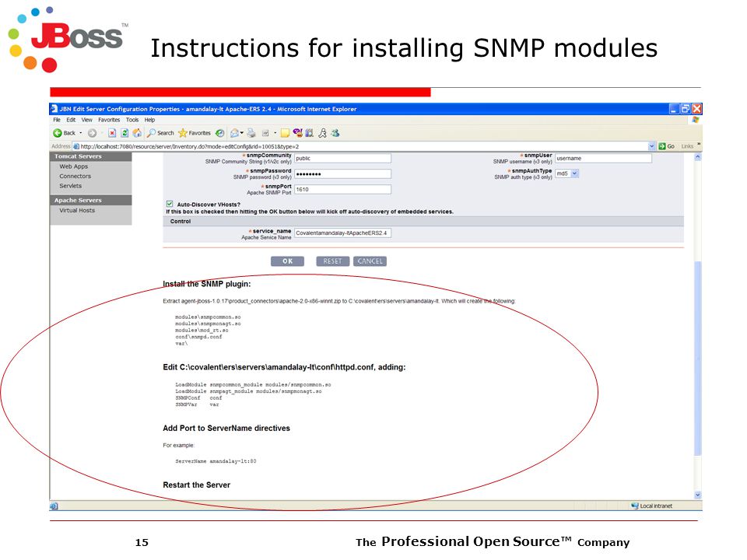Open Servlets in sidebar

pos(71,186)
